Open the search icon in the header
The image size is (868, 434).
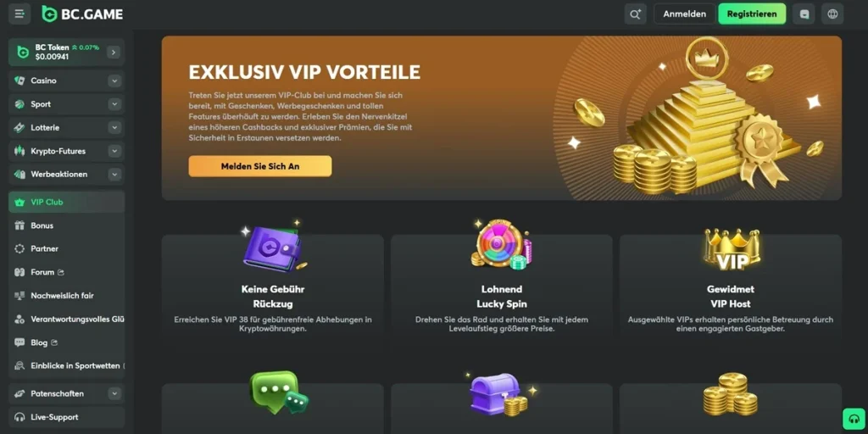click(x=636, y=14)
